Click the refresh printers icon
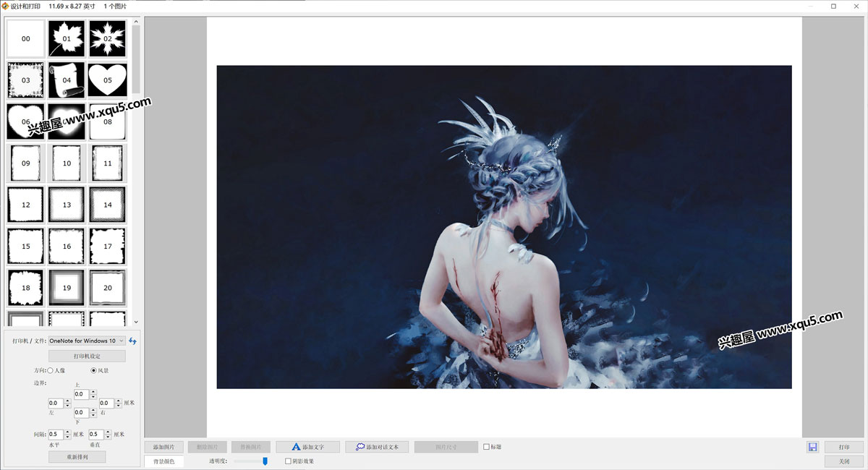This screenshot has height=470, width=868. (133, 341)
